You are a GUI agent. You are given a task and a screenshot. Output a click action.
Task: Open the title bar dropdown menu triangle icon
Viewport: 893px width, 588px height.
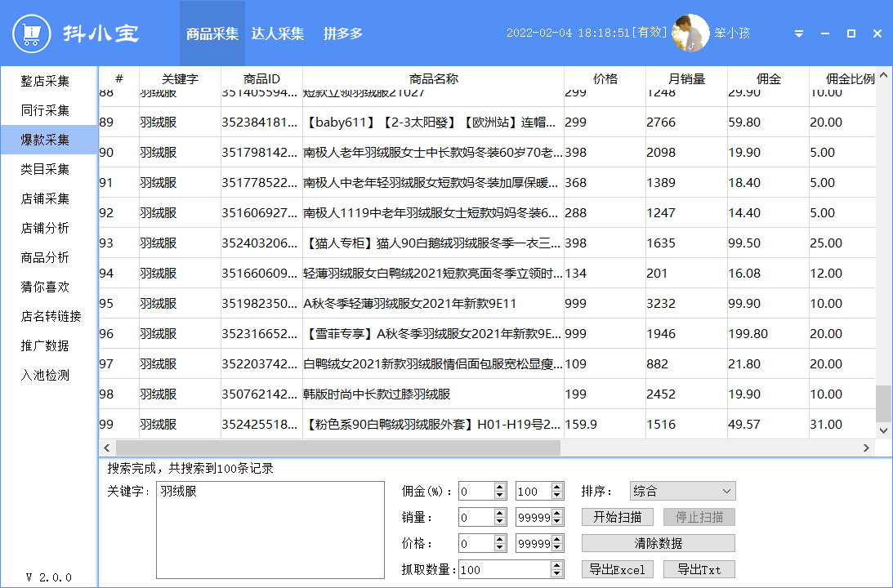coord(799,34)
